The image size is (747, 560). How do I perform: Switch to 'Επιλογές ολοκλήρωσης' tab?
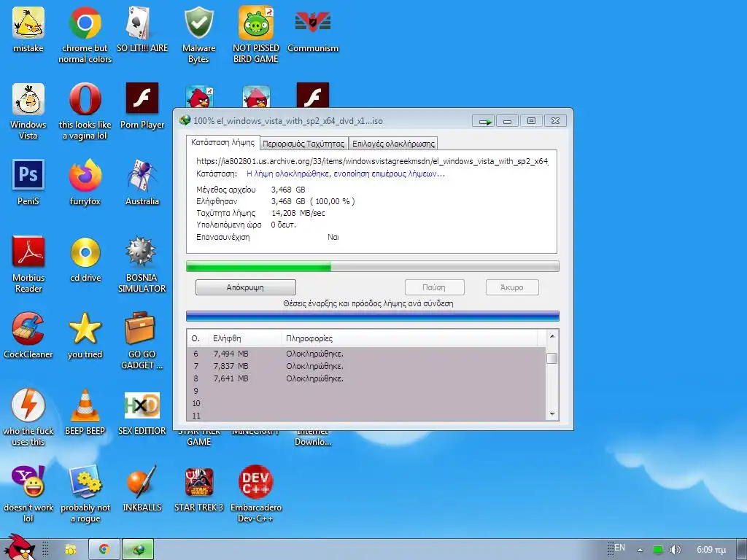coord(393,144)
